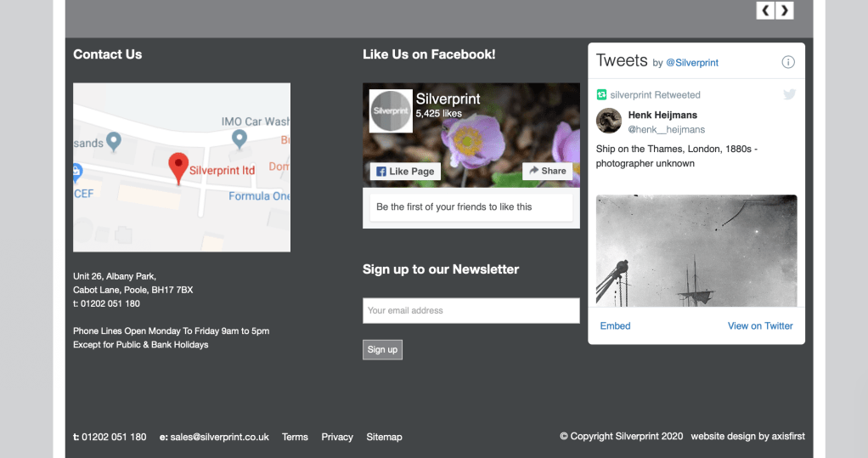Image resolution: width=868 pixels, height=458 pixels.
Task: Click the newsletter email address field
Action: [x=471, y=310]
